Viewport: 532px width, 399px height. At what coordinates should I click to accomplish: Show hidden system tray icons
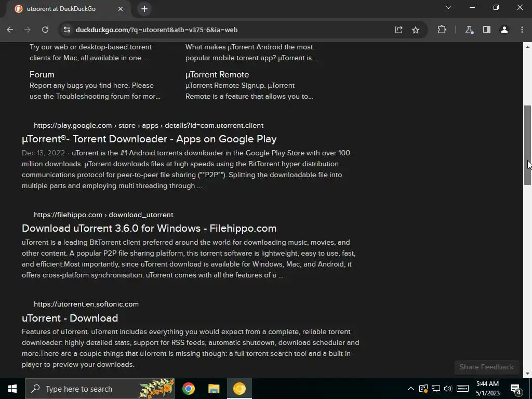410,389
